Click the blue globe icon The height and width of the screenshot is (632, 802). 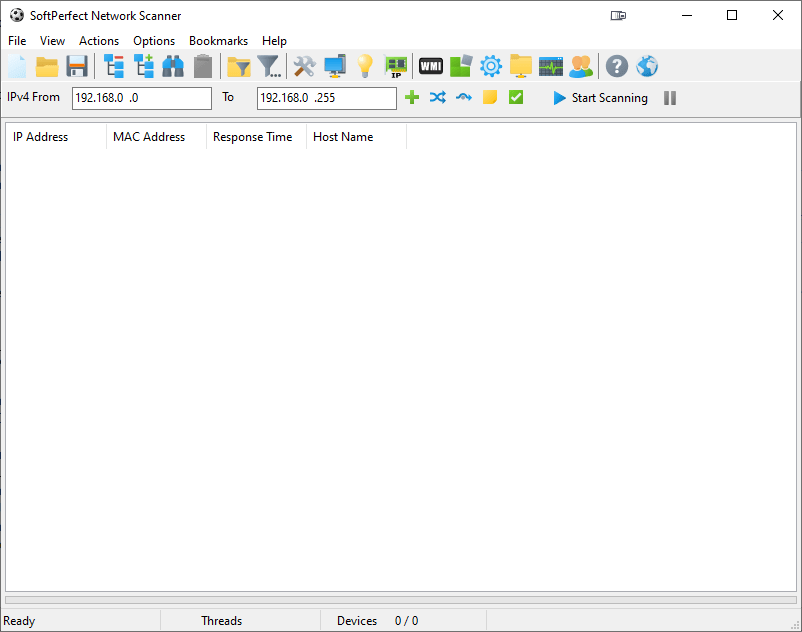pyautogui.click(x=647, y=66)
